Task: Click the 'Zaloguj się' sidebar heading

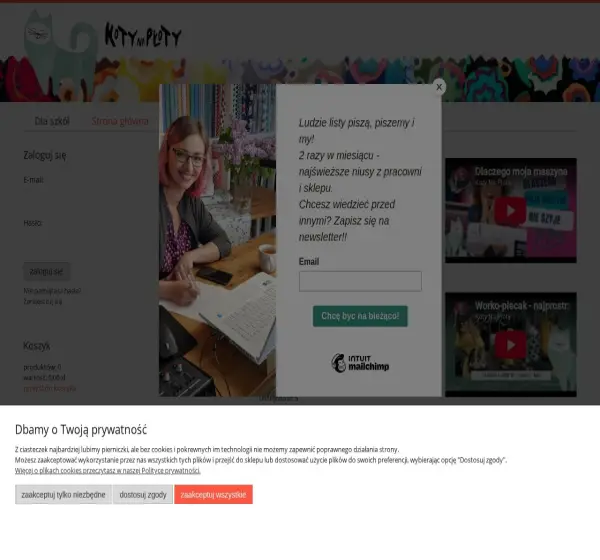Action: coord(45,155)
